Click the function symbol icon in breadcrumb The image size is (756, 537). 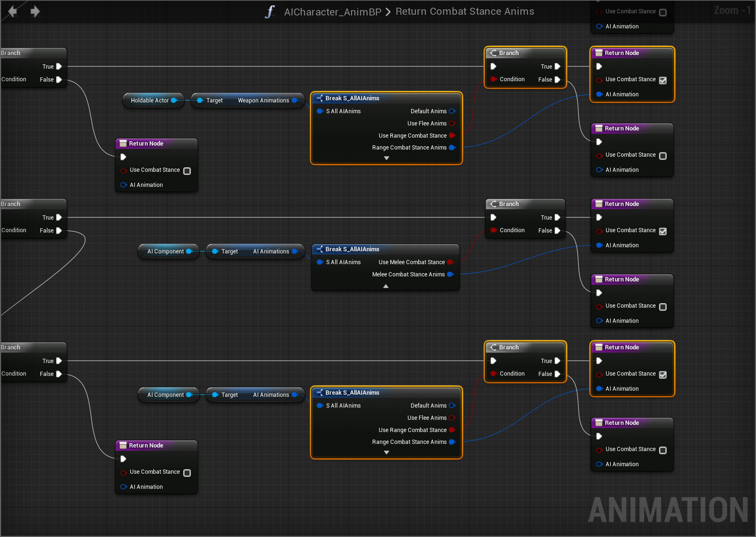270,12
